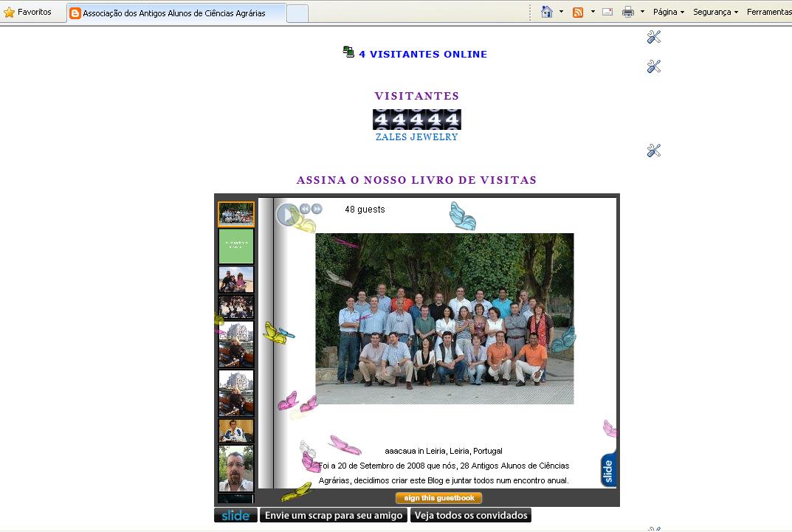Click the fast-forward slideshow button
Screen dimensions: 792x532
(x=317, y=209)
